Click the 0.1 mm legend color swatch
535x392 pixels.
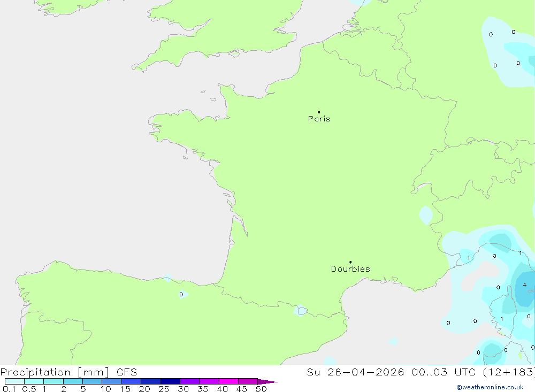[14, 381]
